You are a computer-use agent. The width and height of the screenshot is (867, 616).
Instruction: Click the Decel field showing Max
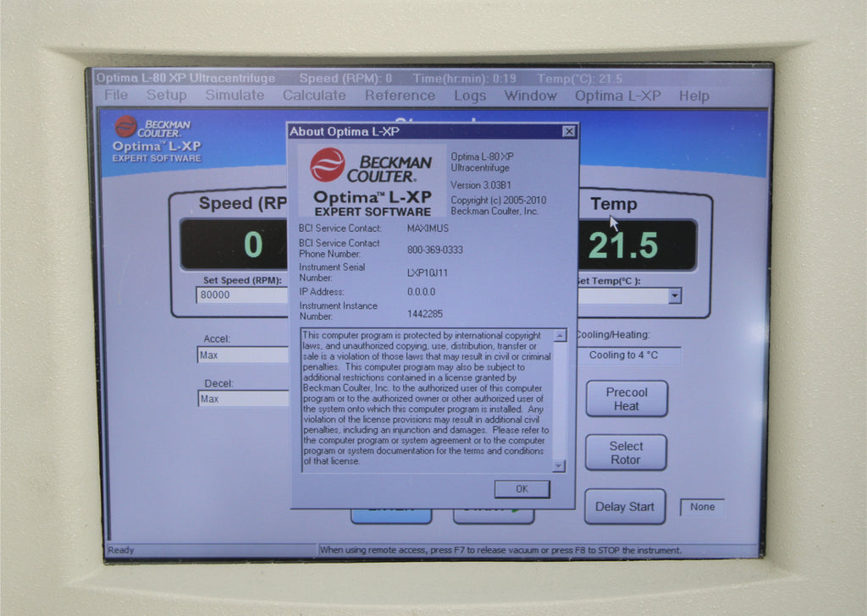point(243,399)
